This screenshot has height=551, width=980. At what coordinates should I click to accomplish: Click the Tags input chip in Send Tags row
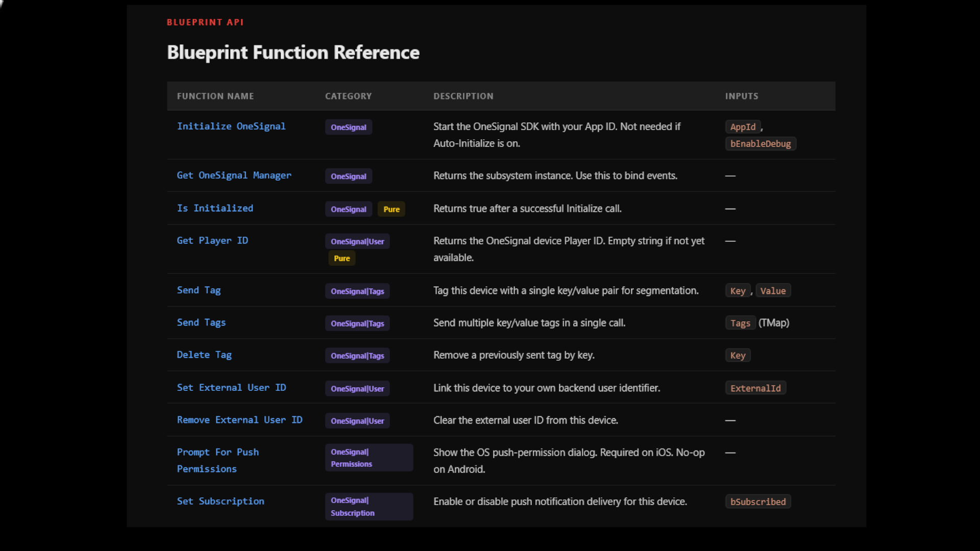[x=740, y=323]
